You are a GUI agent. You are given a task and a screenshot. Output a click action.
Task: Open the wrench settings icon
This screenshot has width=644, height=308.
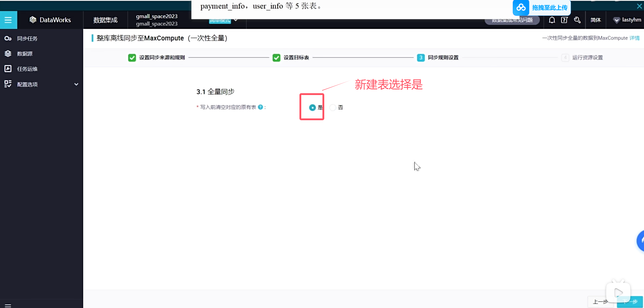point(577,20)
